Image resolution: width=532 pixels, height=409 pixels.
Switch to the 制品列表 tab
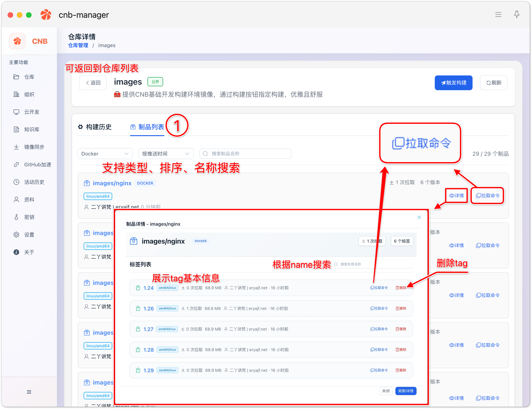[x=147, y=127]
